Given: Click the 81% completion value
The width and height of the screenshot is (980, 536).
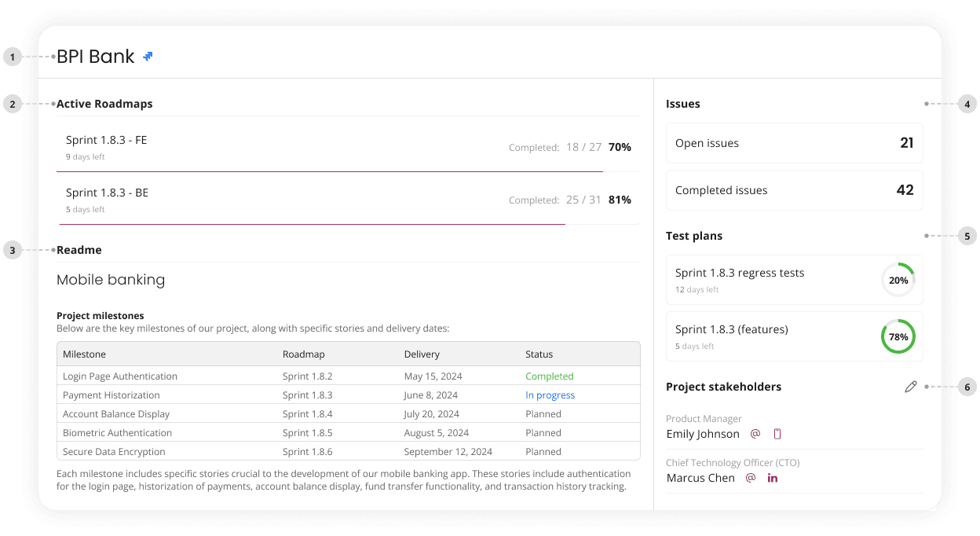Looking at the screenshot, I should click(x=620, y=200).
